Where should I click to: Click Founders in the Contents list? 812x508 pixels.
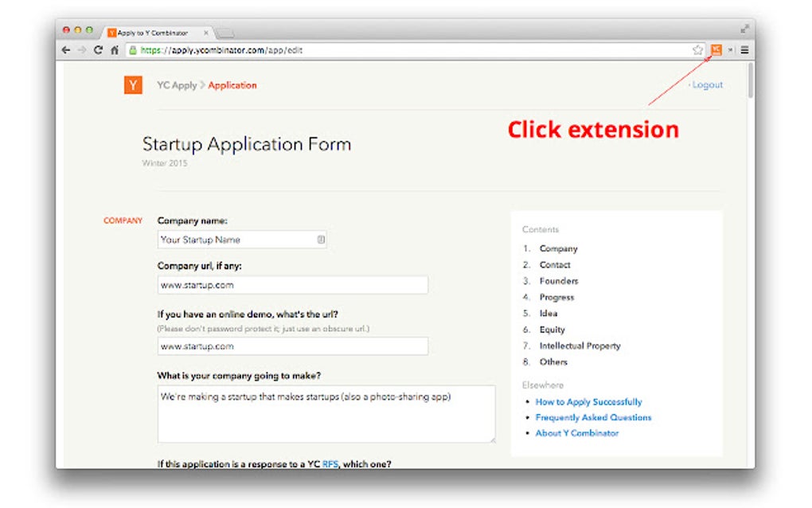559,280
